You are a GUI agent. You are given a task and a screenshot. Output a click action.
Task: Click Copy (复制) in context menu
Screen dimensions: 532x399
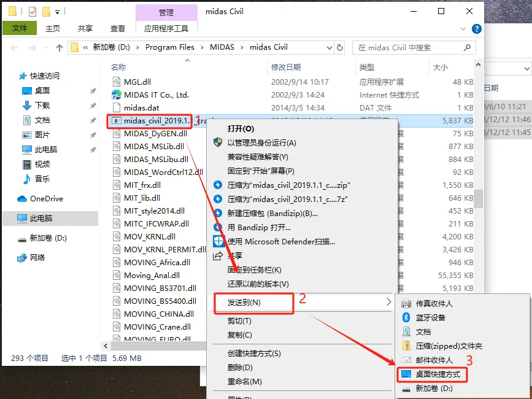point(239,335)
